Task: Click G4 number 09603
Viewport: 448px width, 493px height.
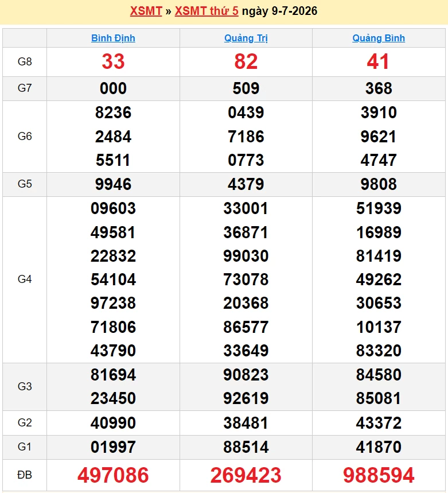Action: click(x=113, y=208)
